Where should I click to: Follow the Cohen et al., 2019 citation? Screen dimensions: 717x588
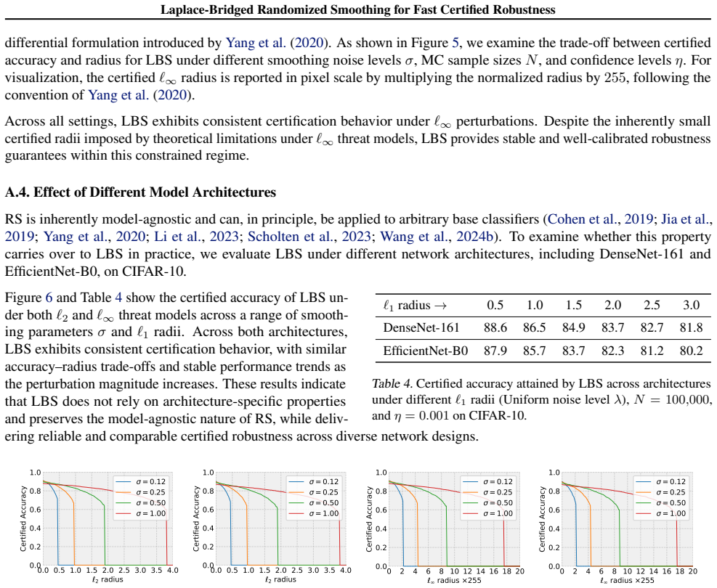coord(600,219)
